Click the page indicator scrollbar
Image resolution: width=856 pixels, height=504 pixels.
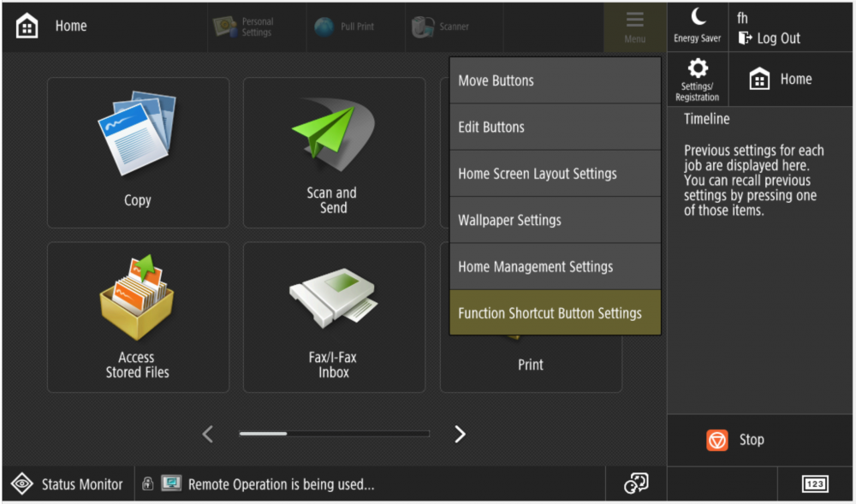334,434
